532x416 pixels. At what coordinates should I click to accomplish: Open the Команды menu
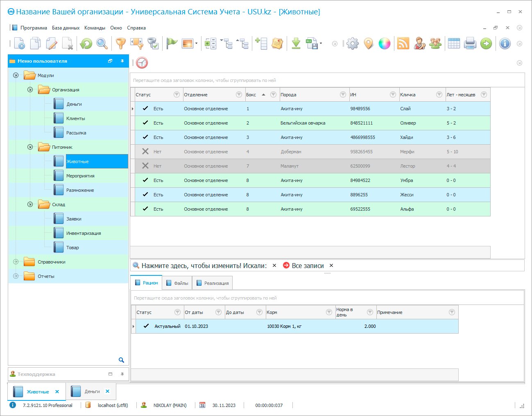[95, 28]
